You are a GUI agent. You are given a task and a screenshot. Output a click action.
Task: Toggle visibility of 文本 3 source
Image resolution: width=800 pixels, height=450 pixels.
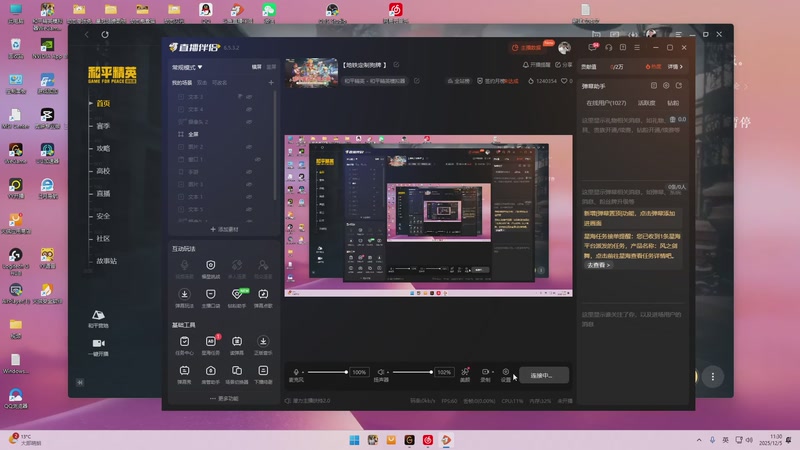(249, 96)
